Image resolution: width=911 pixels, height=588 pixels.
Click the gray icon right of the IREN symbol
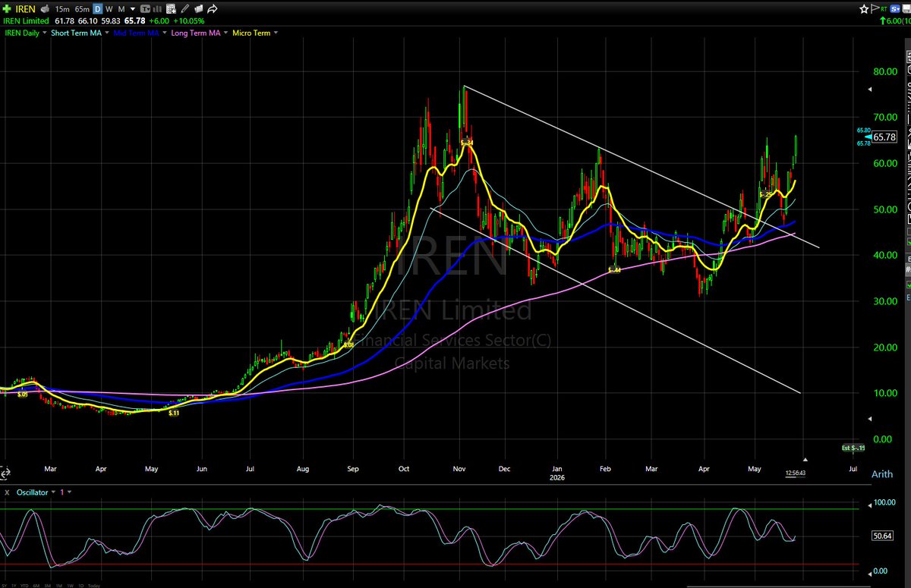point(46,9)
